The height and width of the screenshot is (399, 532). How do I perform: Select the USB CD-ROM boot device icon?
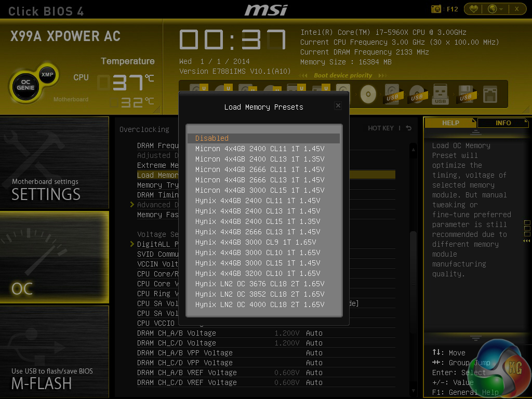pos(417,95)
